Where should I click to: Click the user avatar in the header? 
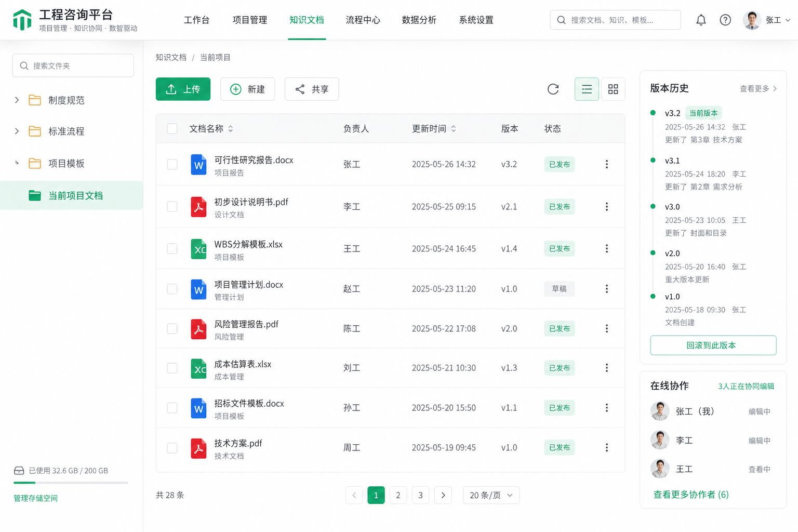tap(752, 20)
